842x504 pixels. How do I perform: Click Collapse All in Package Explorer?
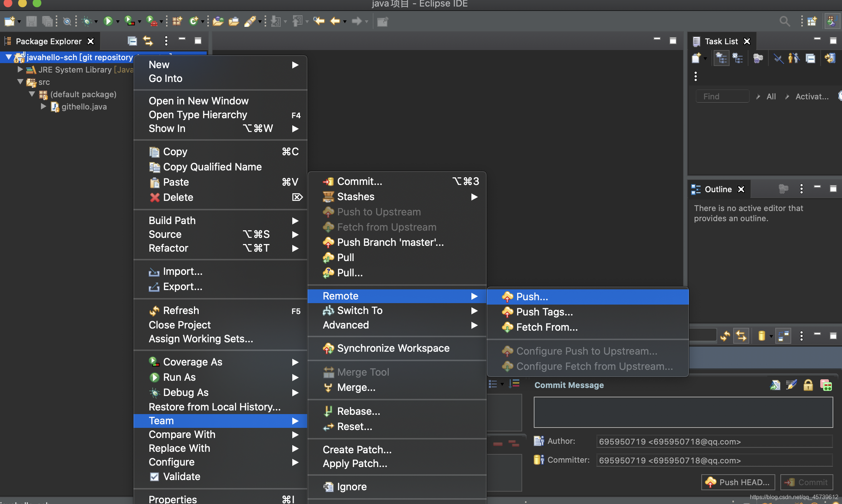coord(132,41)
